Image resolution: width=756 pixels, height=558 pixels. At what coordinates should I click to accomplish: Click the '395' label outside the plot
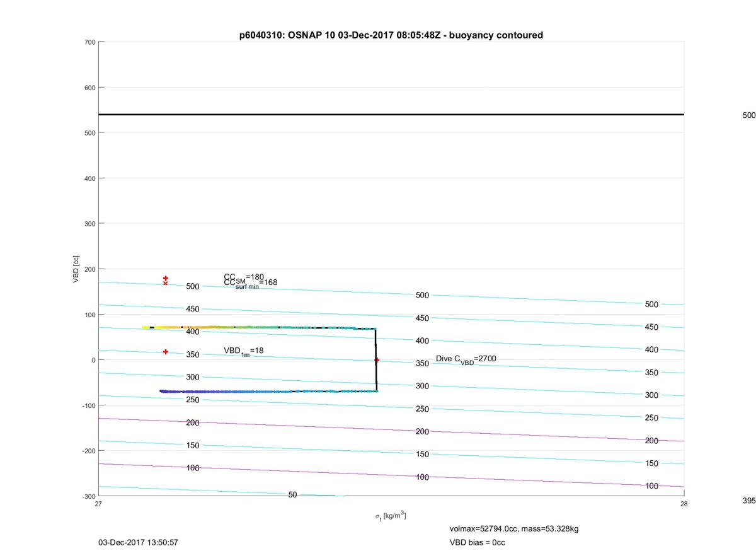(x=749, y=501)
